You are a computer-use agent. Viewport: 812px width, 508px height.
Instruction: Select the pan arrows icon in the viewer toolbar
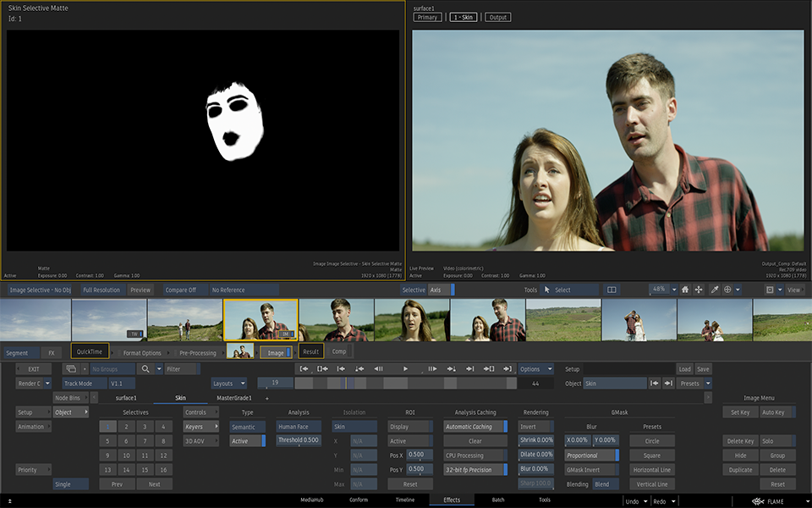(699, 290)
